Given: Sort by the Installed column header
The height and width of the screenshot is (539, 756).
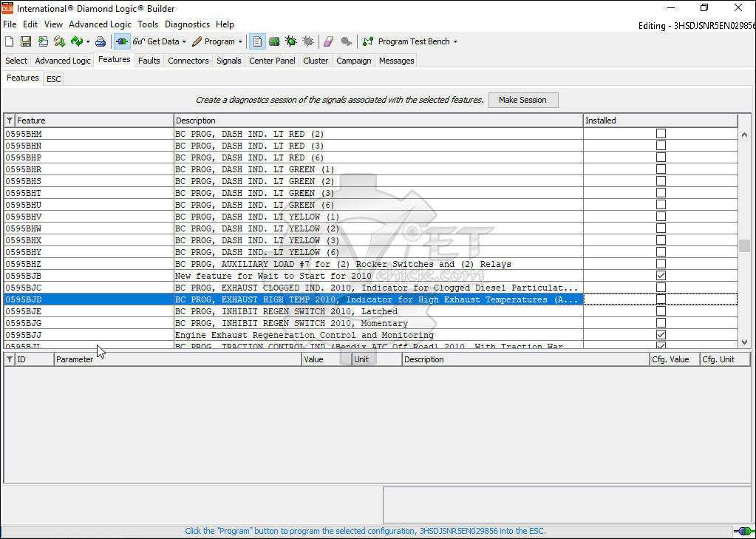Looking at the screenshot, I should [660, 121].
